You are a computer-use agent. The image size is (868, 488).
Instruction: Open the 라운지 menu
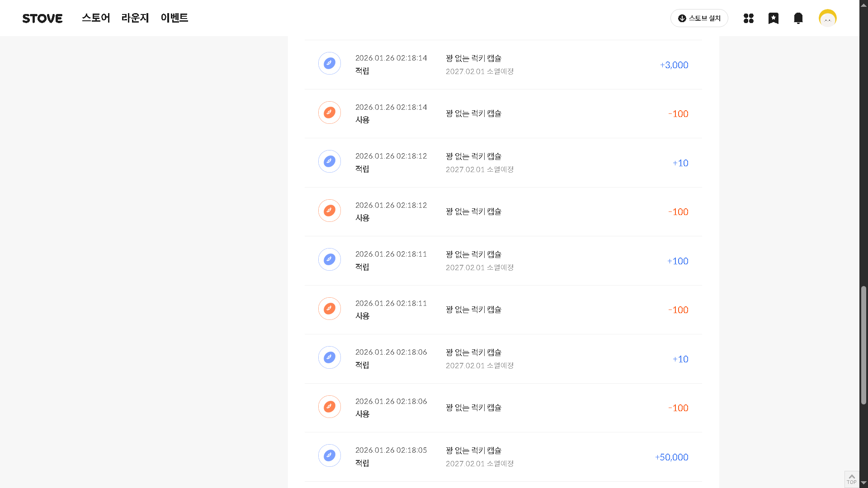pyautogui.click(x=135, y=18)
